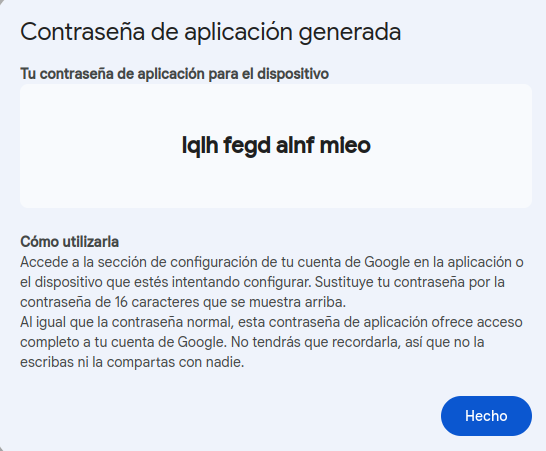Click 'completo a tu cuenta de Google' text
The height and width of the screenshot is (451, 546).
[x=124, y=342]
